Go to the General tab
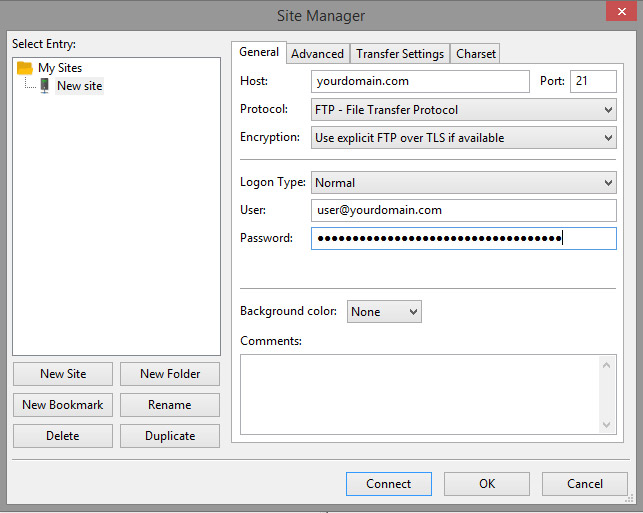The image size is (643, 513). tap(259, 53)
